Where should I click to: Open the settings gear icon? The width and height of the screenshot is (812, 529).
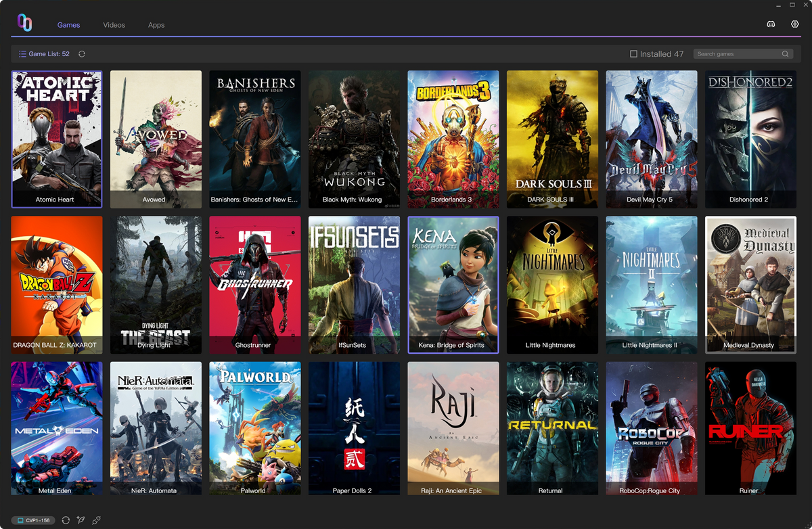point(795,24)
